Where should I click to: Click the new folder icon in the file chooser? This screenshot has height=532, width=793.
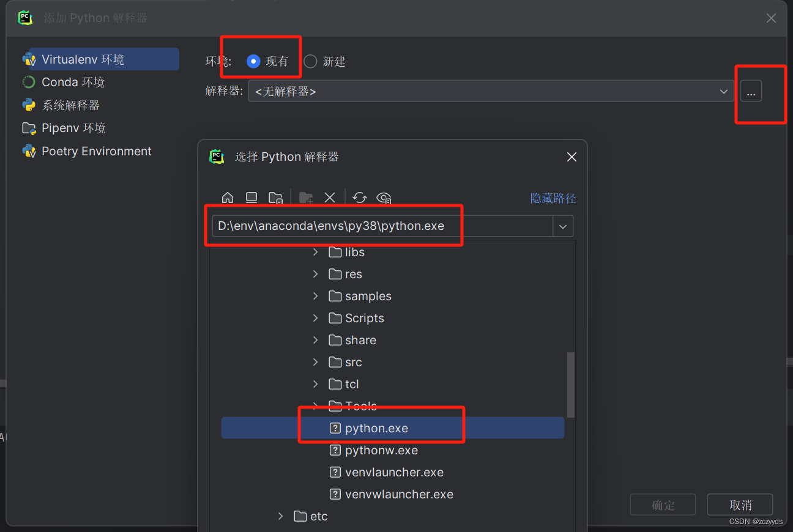point(306,198)
